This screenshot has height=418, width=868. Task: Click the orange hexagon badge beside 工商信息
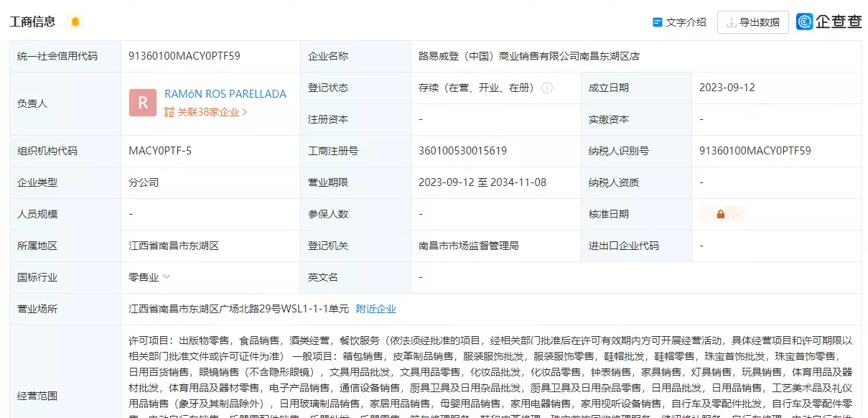click(x=75, y=22)
